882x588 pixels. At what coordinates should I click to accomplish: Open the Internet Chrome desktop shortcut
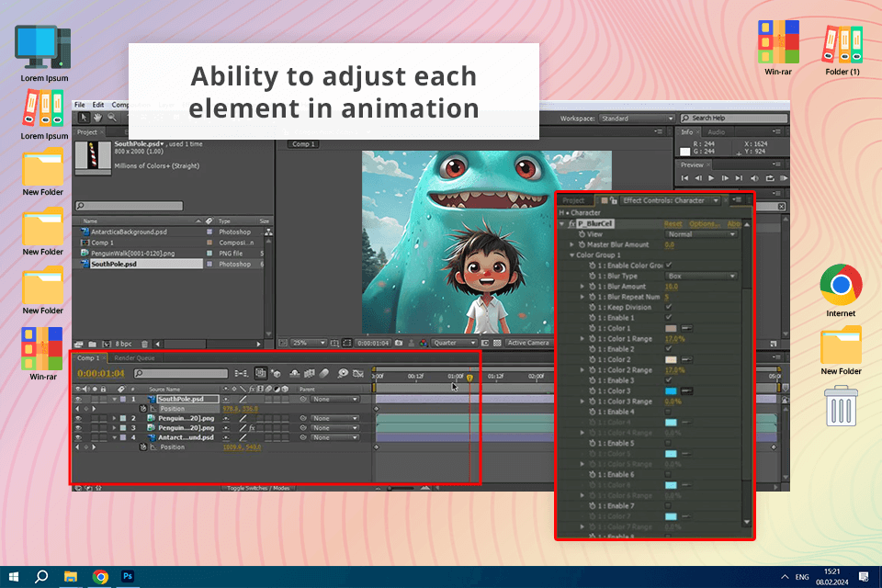[841, 285]
